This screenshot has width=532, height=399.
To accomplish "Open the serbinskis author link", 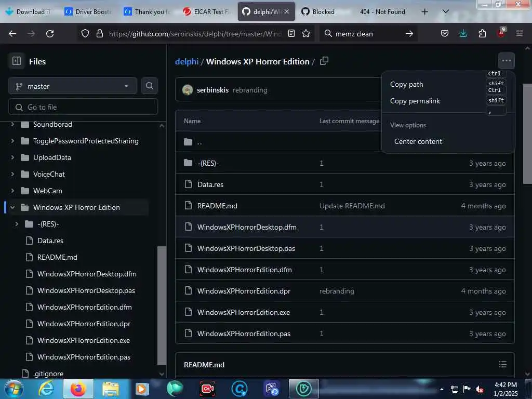I will tap(212, 90).
